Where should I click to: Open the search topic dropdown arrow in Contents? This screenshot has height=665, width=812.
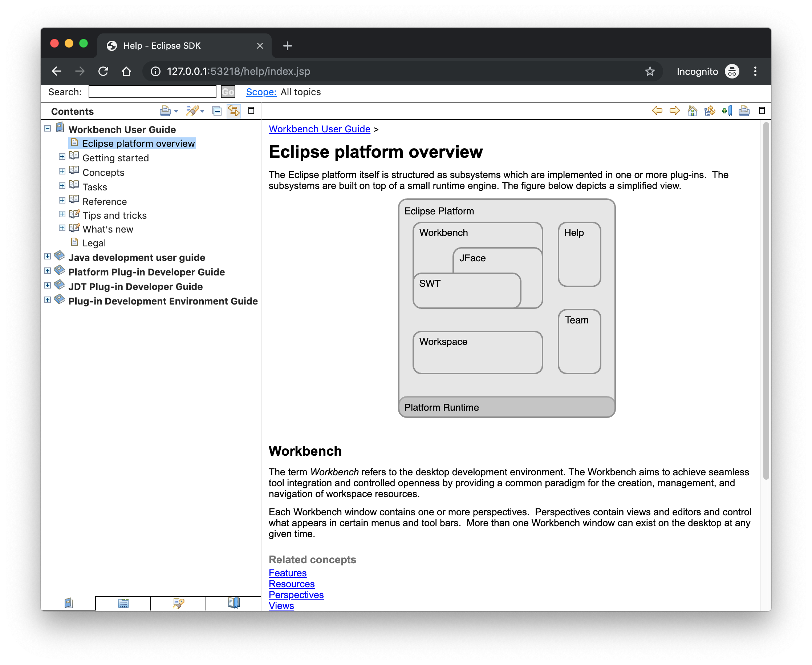point(203,111)
